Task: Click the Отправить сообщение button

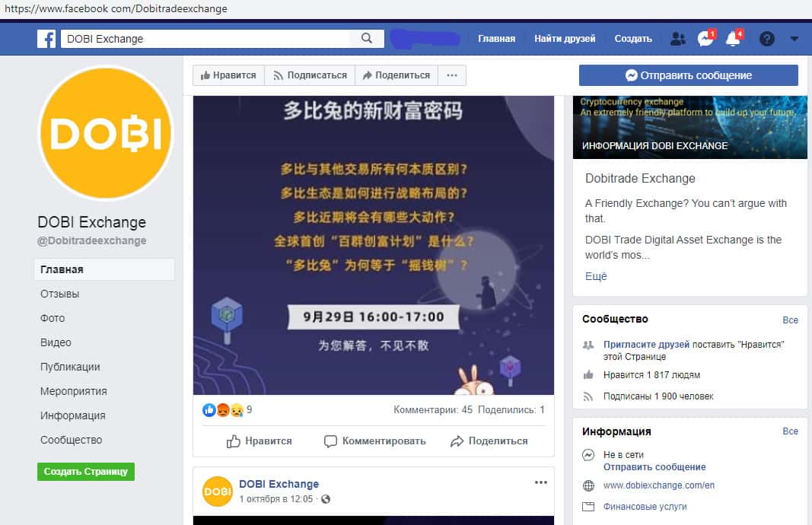Action: pos(688,75)
